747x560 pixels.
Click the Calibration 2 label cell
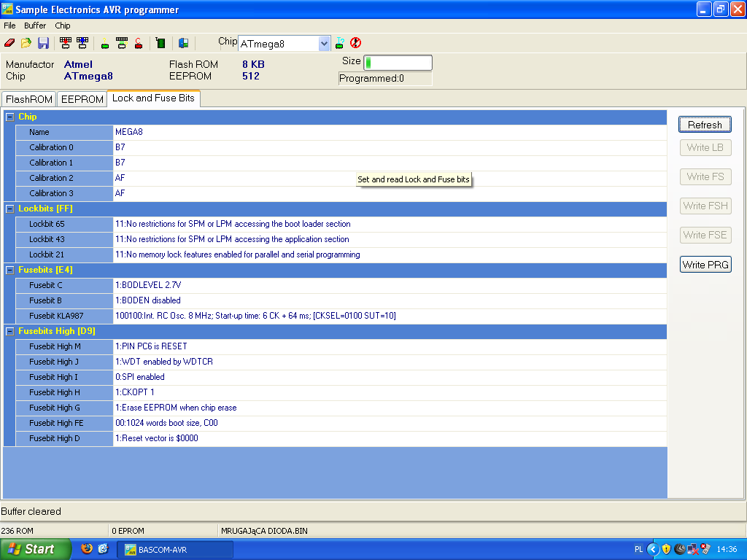pyautogui.click(x=64, y=178)
